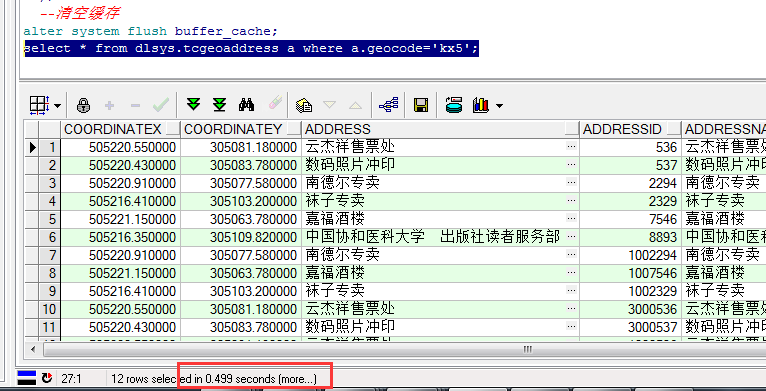
Task: Expand the grid selection dropdown arrow
Action: point(58,106)
